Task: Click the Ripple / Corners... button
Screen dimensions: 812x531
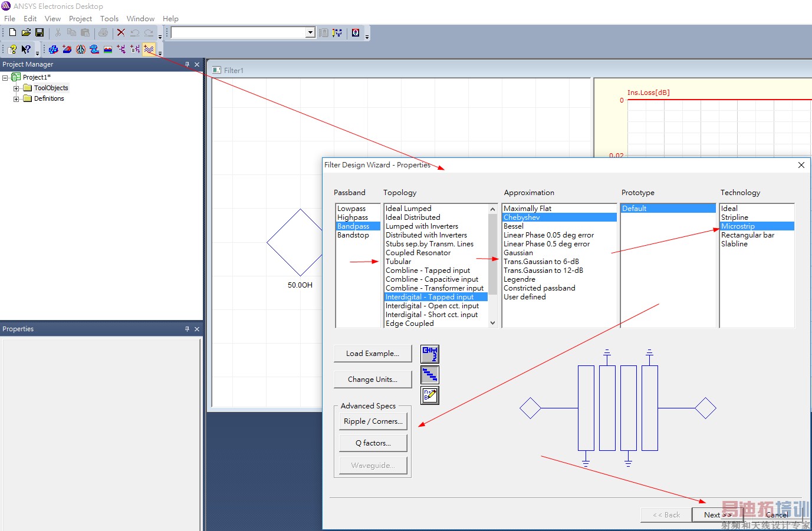Action: pyautogui.click(x=373, y=421)
